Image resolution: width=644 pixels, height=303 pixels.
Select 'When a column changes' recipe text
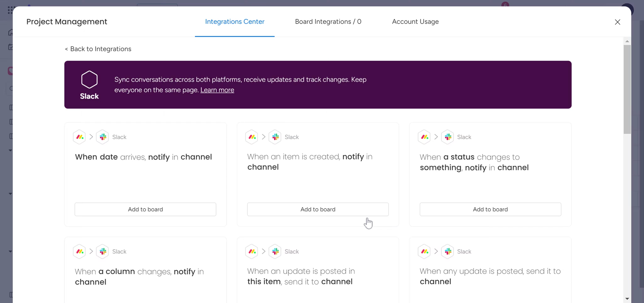pyautogui.click(x=139, y=277)
